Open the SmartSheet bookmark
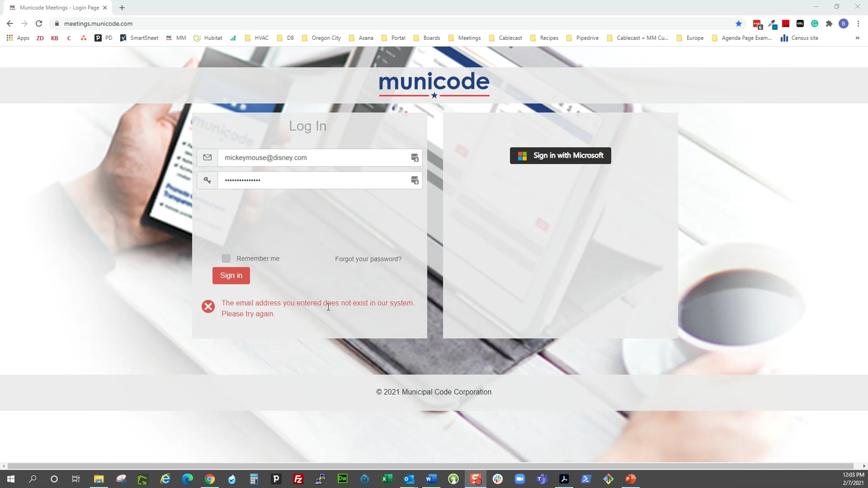This screenshot has height=488, width=868. (139, 38)
